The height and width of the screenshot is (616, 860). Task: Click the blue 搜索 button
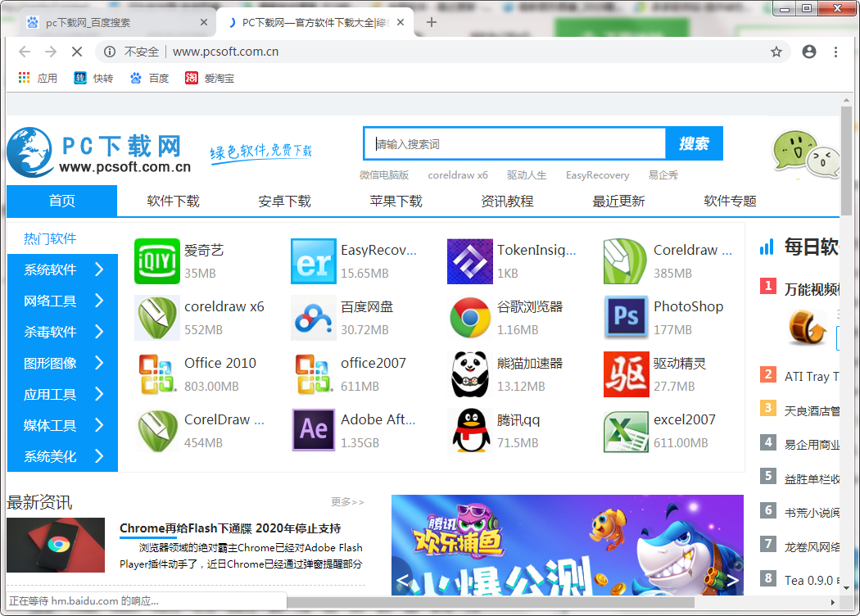[x=694, y=143]
